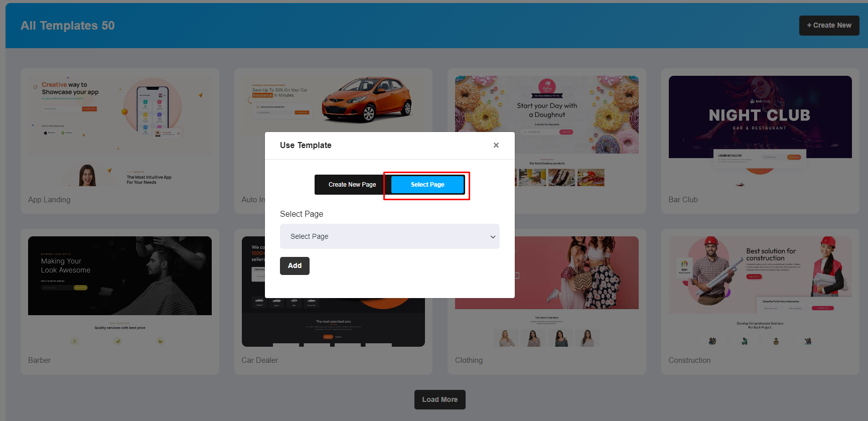868x421 pixels.
Task: Click the Add button
Action: 295,266
